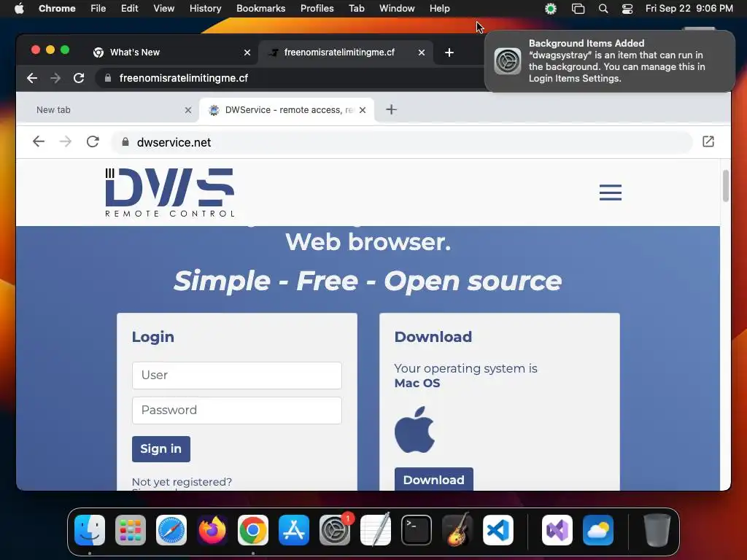747x560 pixels.
Task: Click the Mac OS text
Action: [x=417, y=383]
